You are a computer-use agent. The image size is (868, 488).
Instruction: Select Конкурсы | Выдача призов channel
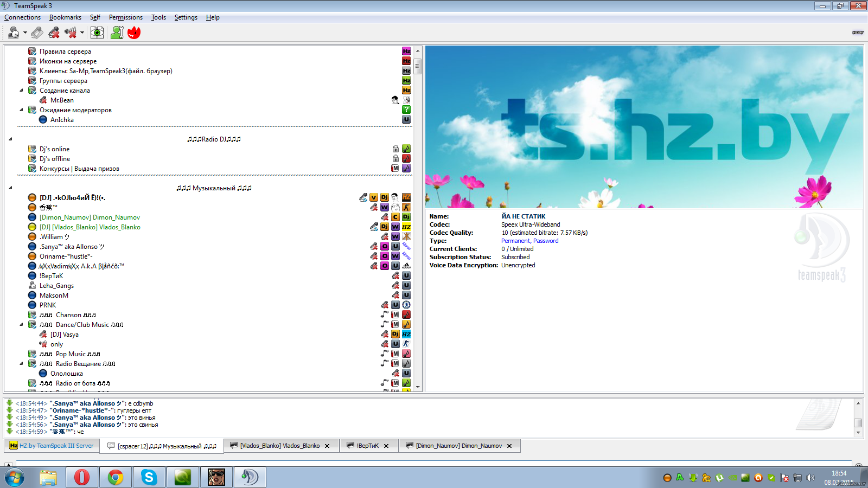[x=79, y=169]
